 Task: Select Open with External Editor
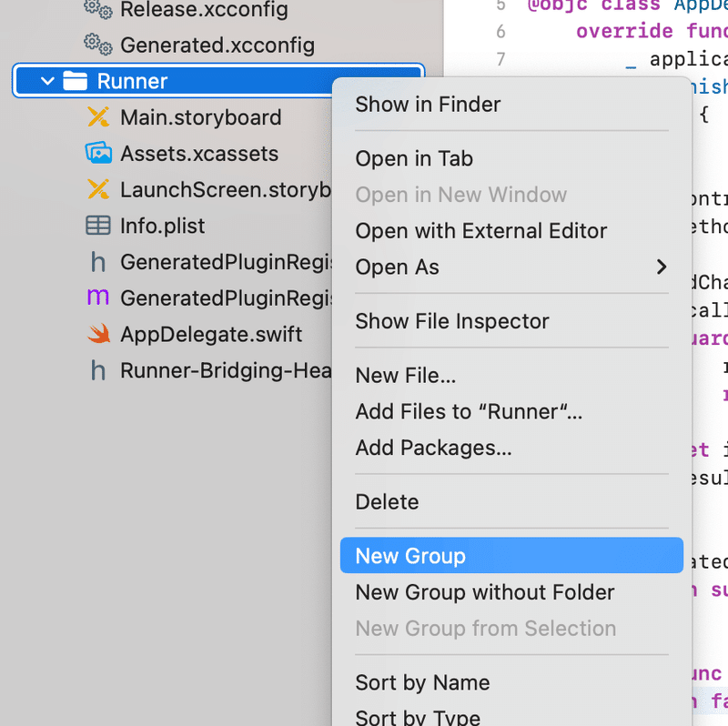click(511, 231)
